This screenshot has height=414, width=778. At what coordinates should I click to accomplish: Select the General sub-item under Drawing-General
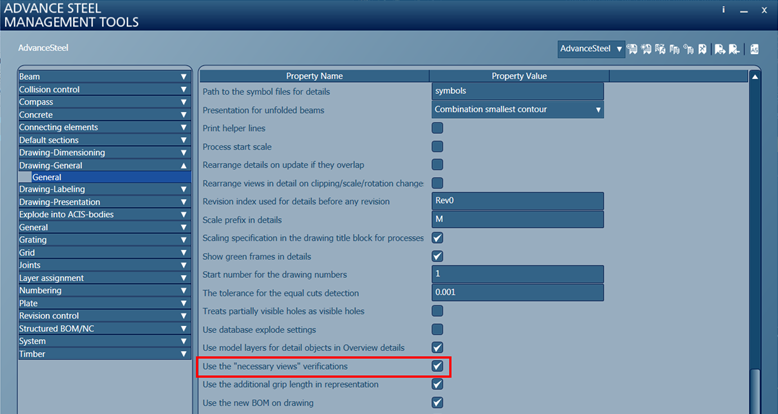point(105,177)
